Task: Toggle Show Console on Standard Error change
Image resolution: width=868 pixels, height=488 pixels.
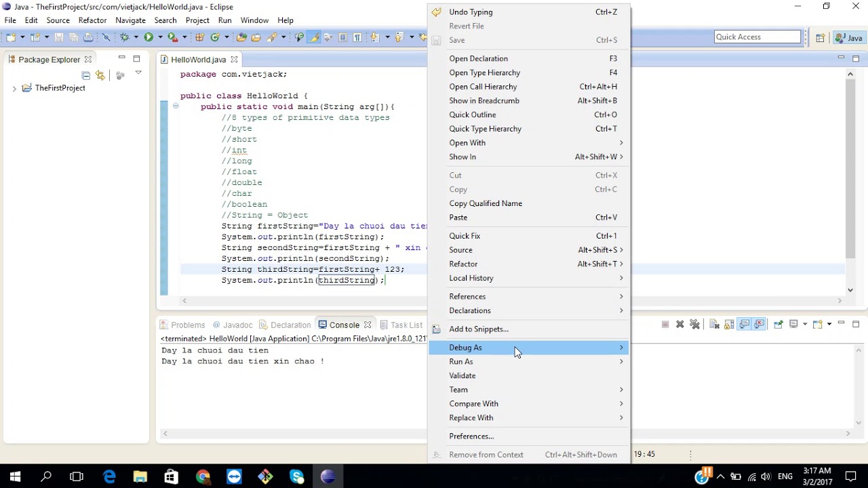Action: tap(759, 325)
